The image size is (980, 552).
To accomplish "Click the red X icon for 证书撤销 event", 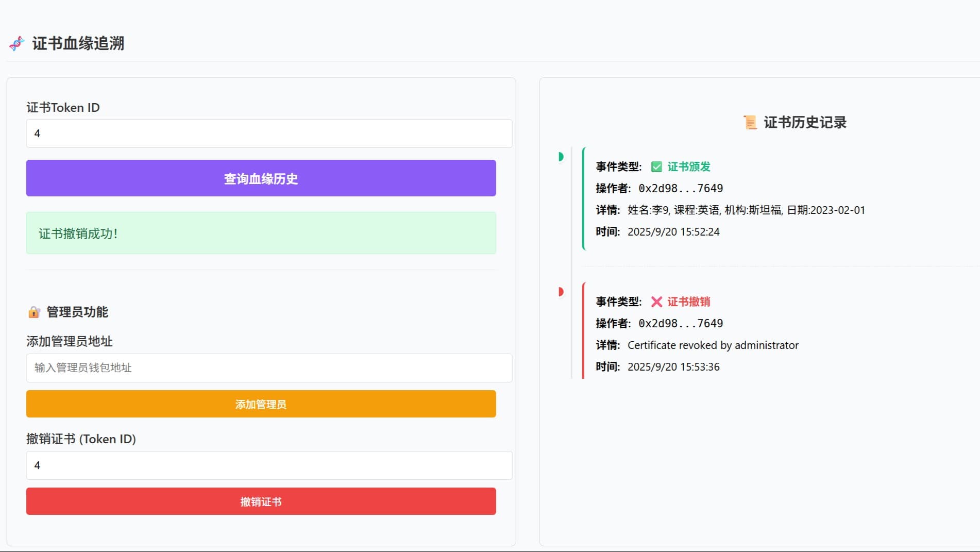I will 656,302.
